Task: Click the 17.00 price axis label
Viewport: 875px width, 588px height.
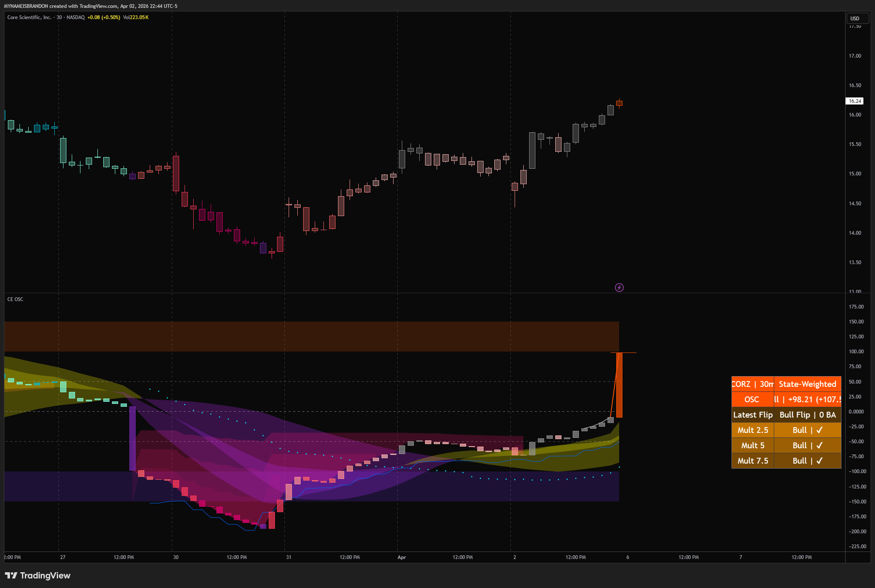Action: [x=855, y=56]
